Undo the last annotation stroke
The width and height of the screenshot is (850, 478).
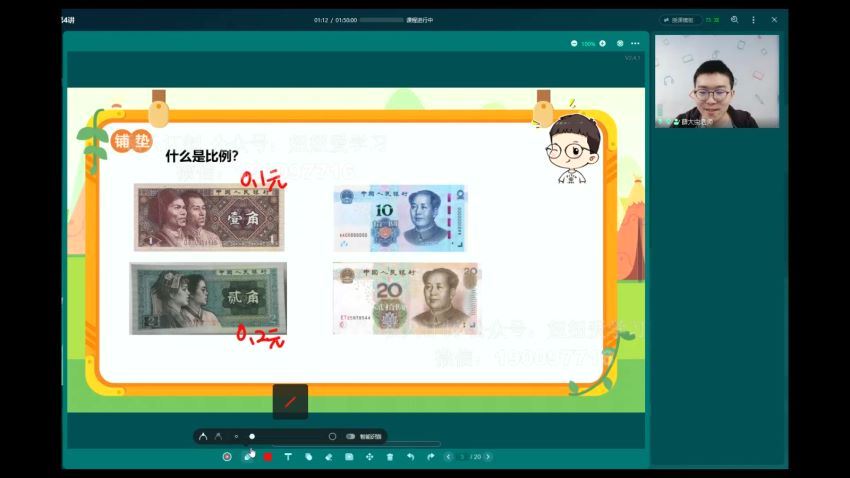[410, 457]
